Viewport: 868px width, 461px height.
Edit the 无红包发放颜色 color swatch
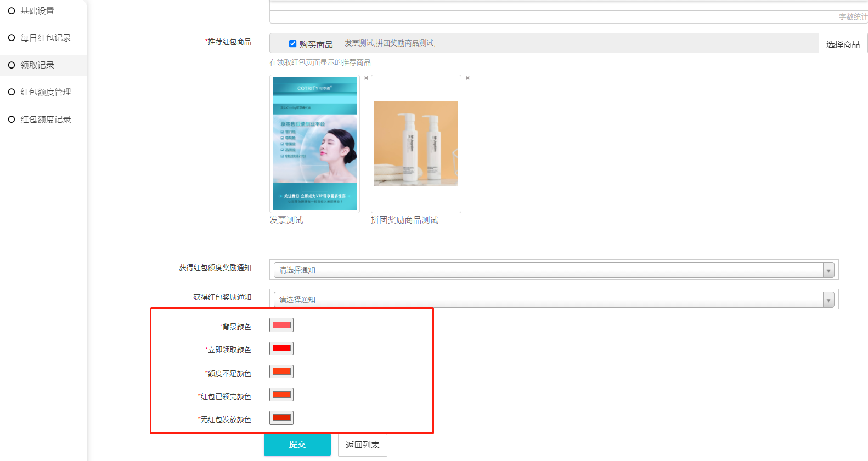(281, 418)
